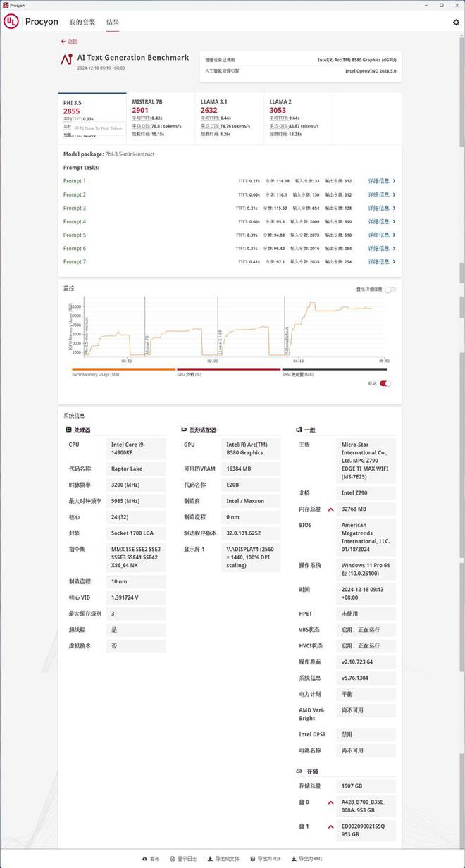Go back via the 返回 link

pos(69,42)
